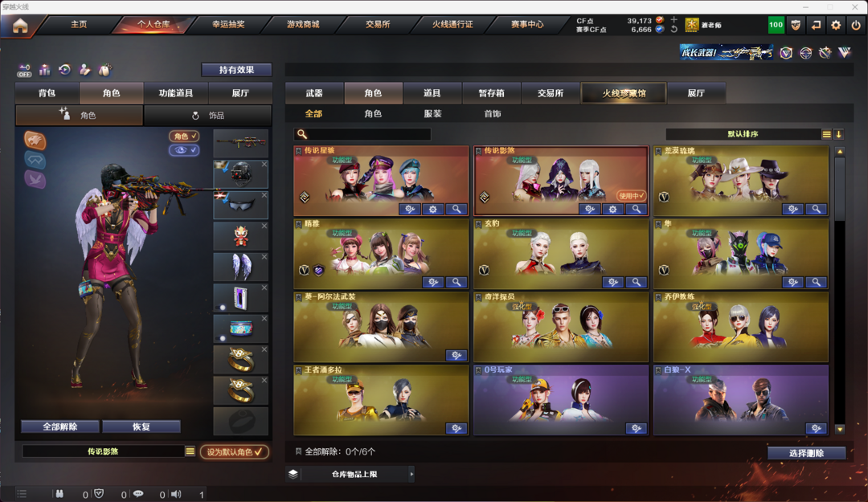Screen dimensions: 868x502
Task: Open wrench settings on 精雅 card
Action: [x=433, y=282]
